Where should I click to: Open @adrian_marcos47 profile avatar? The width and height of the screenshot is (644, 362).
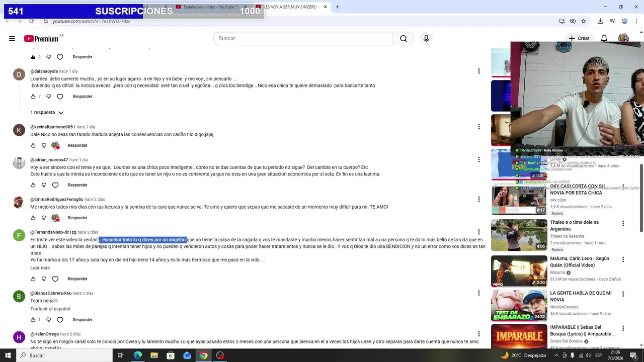pyautogui.click(x=19, y=163)
